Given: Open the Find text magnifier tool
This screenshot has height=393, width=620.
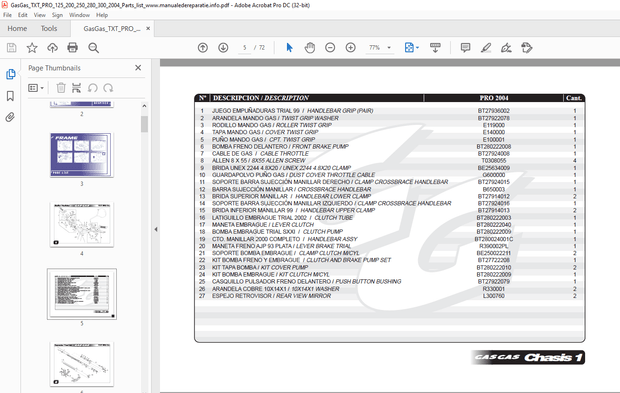Looking at the screenshot, I should pos(93,48).
